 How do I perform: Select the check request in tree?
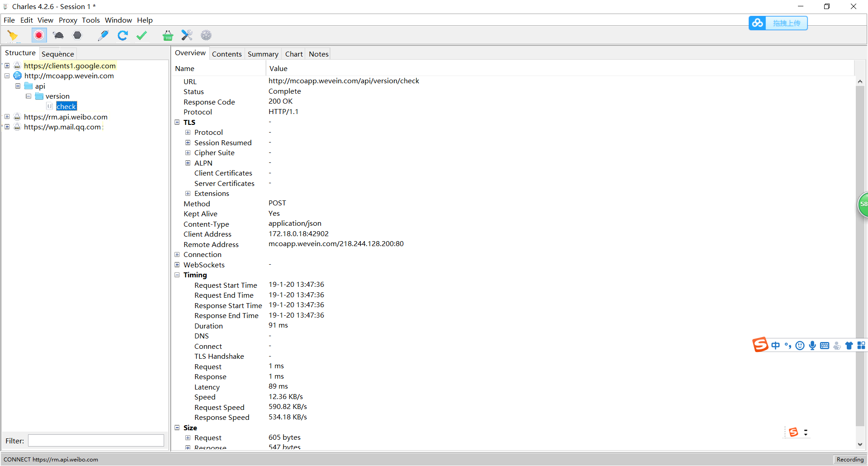click(x=66, y=106)
